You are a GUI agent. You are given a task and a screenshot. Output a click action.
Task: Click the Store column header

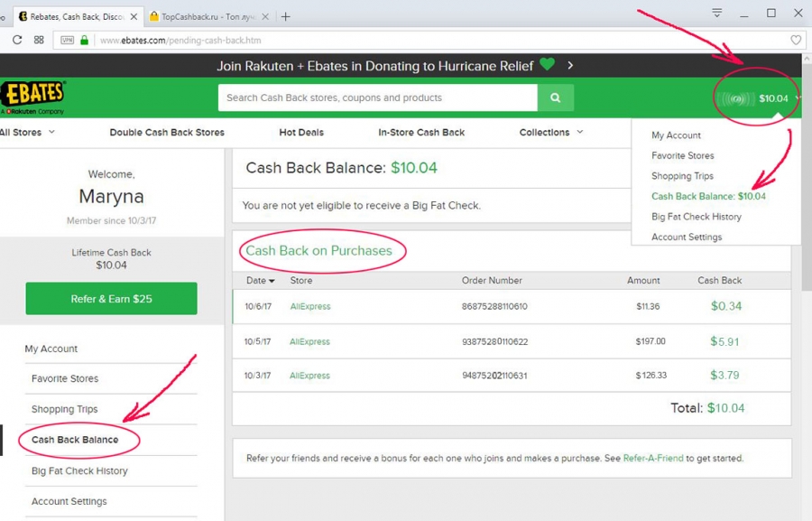click(x=300, y=281)
